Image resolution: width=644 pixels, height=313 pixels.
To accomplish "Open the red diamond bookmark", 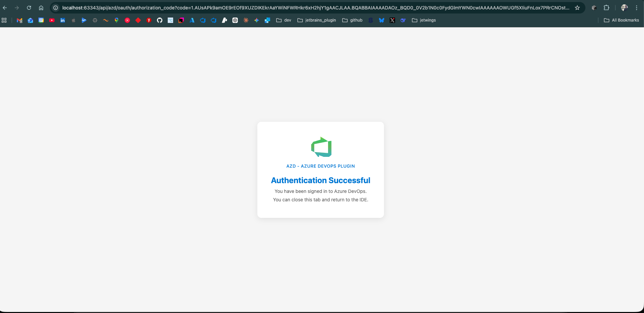I will [138, 20].
